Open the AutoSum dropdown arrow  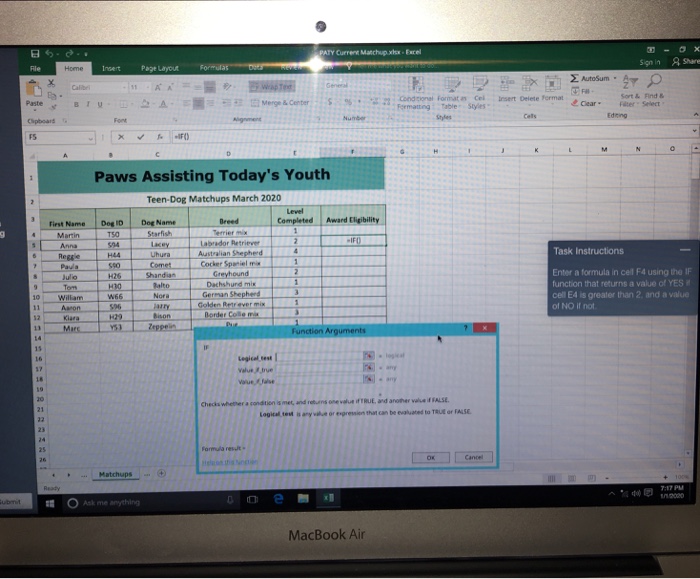(x=615, y=78)
